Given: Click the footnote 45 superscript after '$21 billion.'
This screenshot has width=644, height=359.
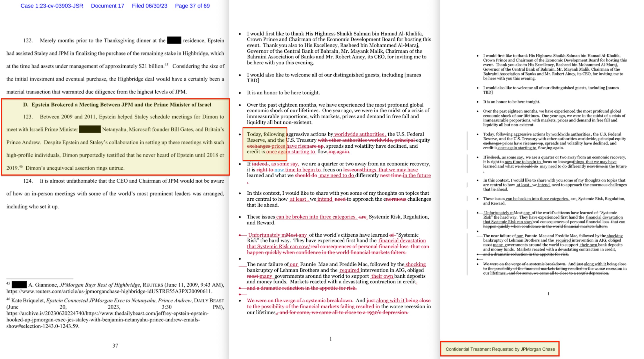Looking at the screenshot, I should (x=166, y=65).
